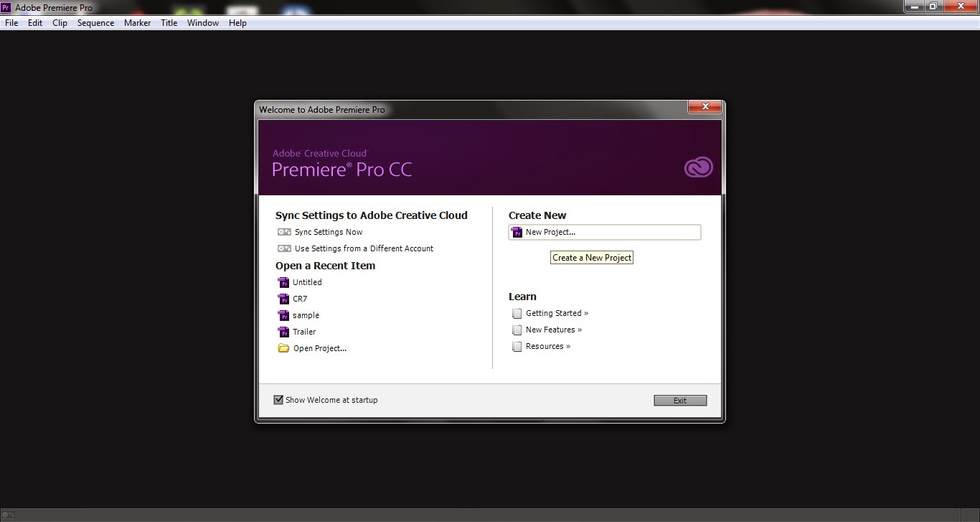The image size is (980, 522).
Task: Open the recent project sample
Action: click(306, 315)
